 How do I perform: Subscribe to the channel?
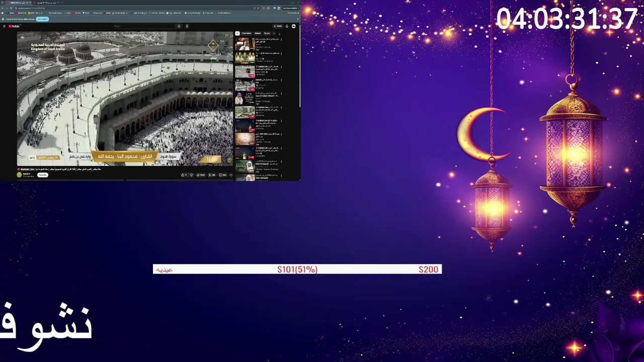pos(43,175)
